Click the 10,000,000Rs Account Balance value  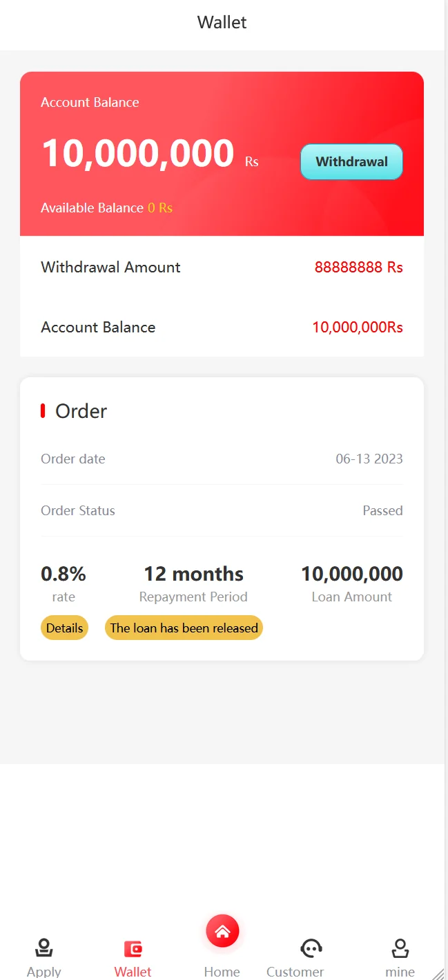[357, 328]
